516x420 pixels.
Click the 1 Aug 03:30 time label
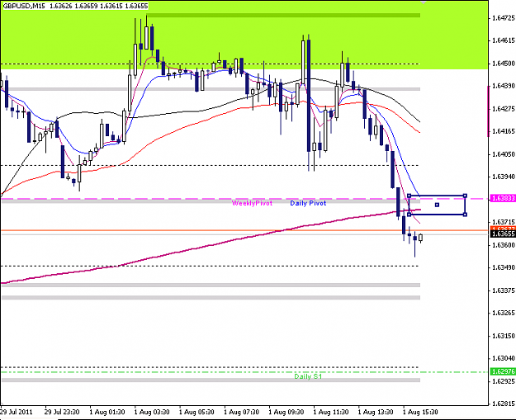point(152,412)
